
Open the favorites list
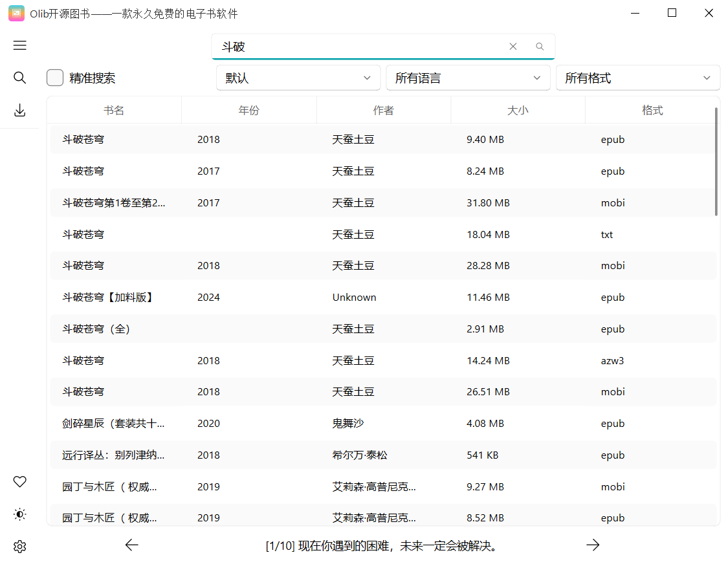click(x=19, y=481)
